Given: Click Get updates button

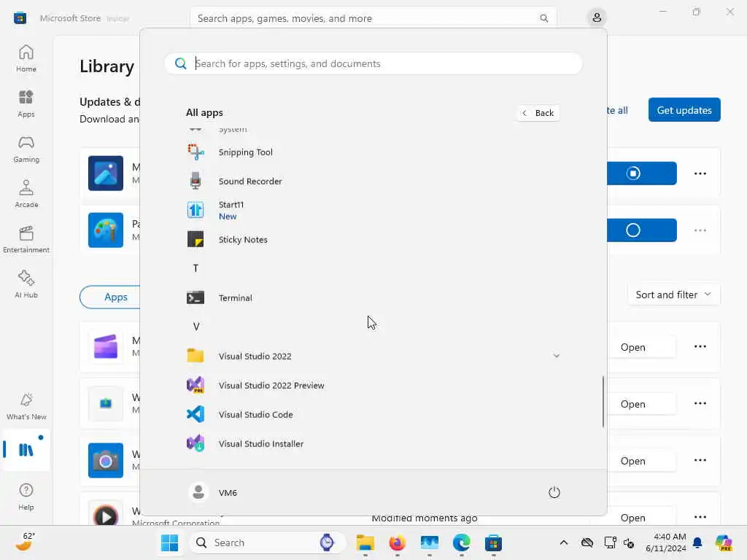Looking at the screenshot, I should [684, 110].
